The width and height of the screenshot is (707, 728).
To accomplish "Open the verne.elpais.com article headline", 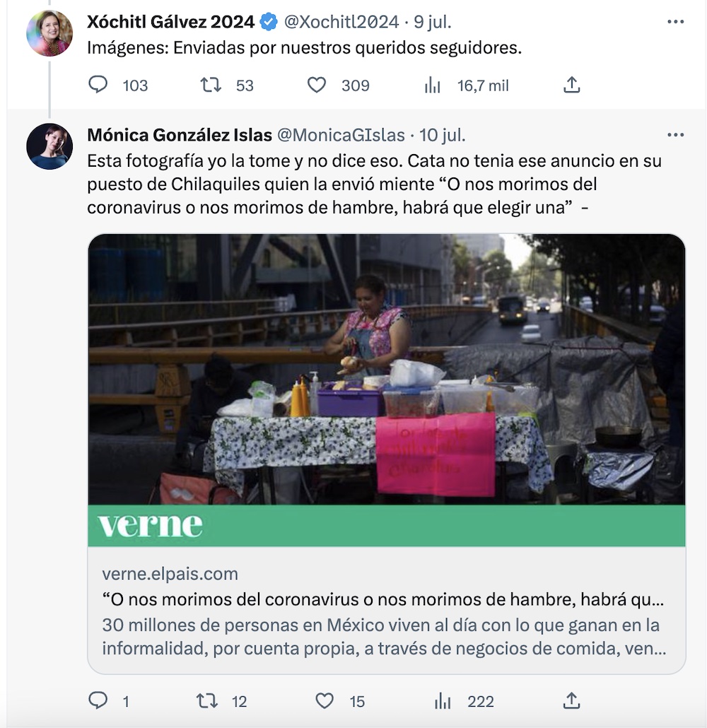I will click(x=382, y=600).
